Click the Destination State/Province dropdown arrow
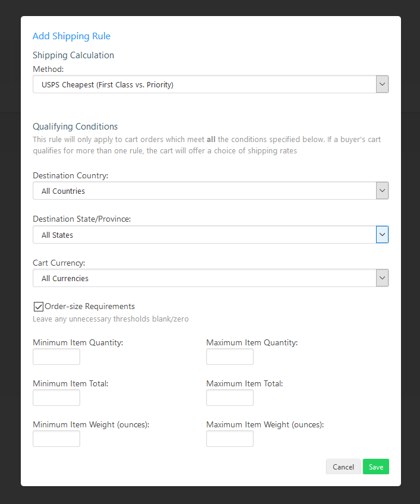Viewport: 420px width, 504px height. point(383,235)
